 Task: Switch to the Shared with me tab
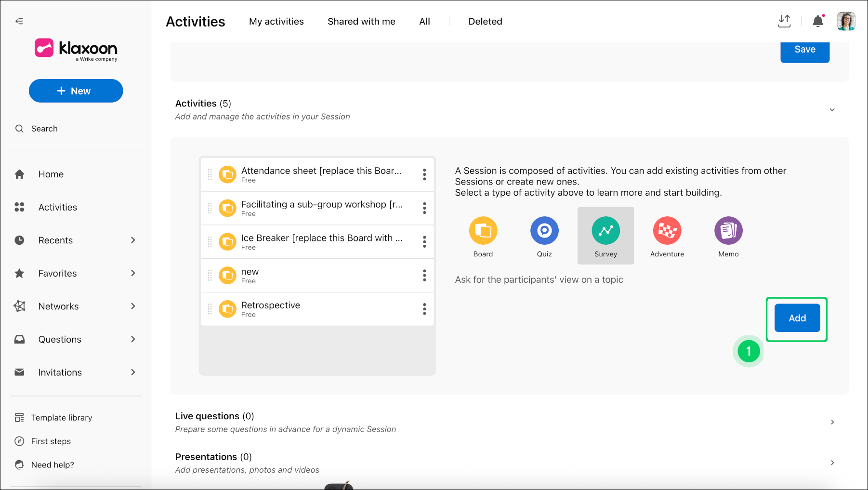pos(361,21)
